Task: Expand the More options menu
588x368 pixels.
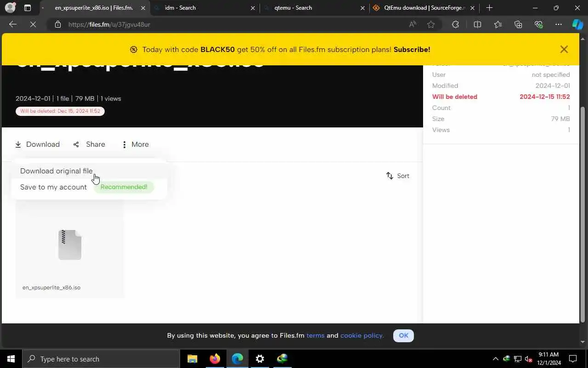Action: pyautogui.click(x=135, y=144)
